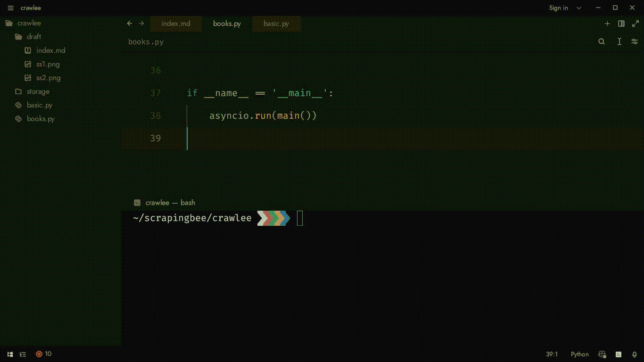Click the split editor pane icon
Screen dimensions: 644x362
point(621,24)
